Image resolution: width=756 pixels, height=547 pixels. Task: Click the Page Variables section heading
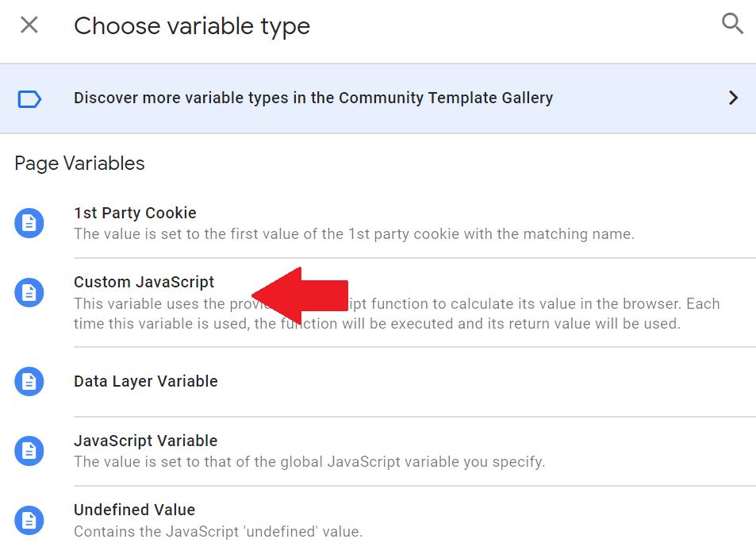(79, 164)
